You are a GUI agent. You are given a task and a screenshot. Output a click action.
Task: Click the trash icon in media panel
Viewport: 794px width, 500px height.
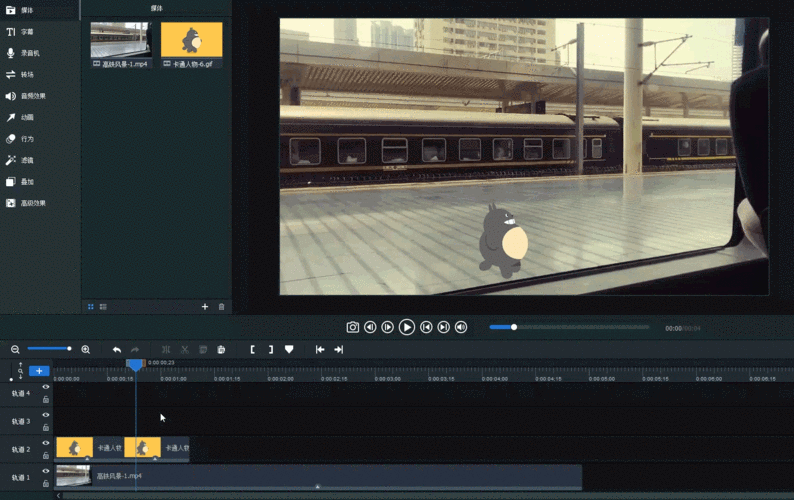click(222, 306)
